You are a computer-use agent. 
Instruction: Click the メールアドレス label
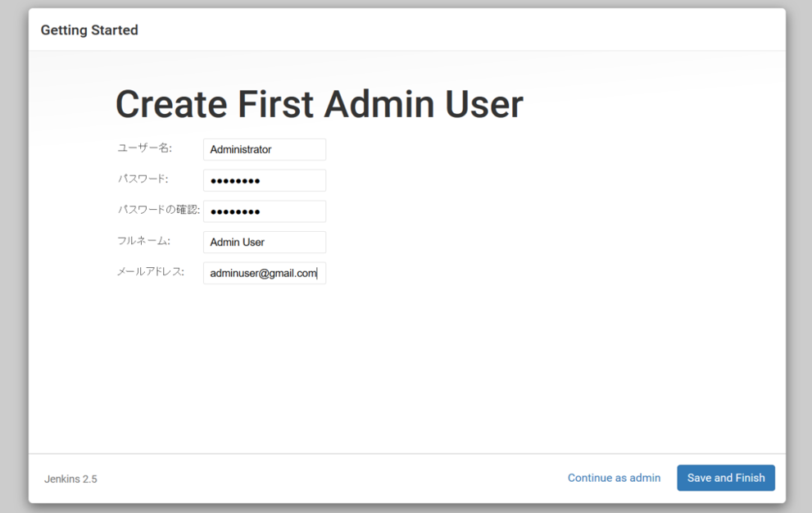tap(151, 272)
